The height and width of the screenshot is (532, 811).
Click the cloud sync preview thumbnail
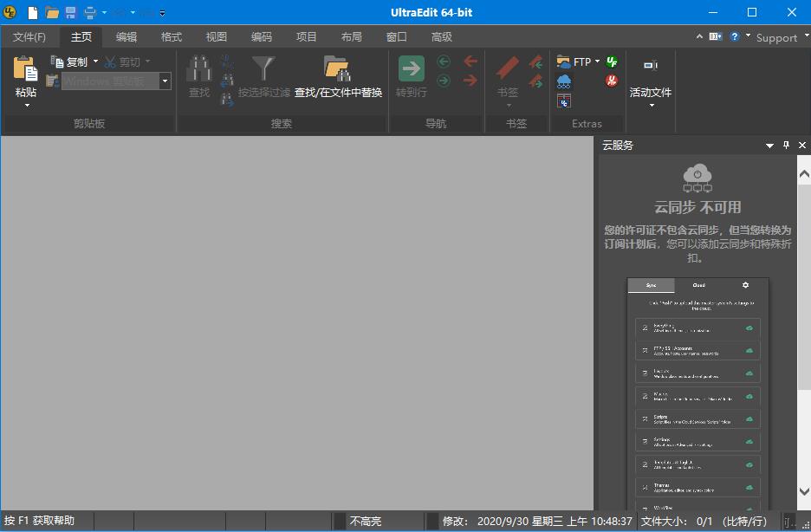(x=697, y=394)
